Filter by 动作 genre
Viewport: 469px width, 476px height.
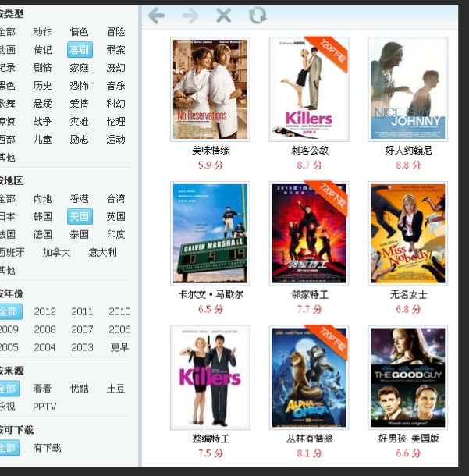(x=42, y=31)
